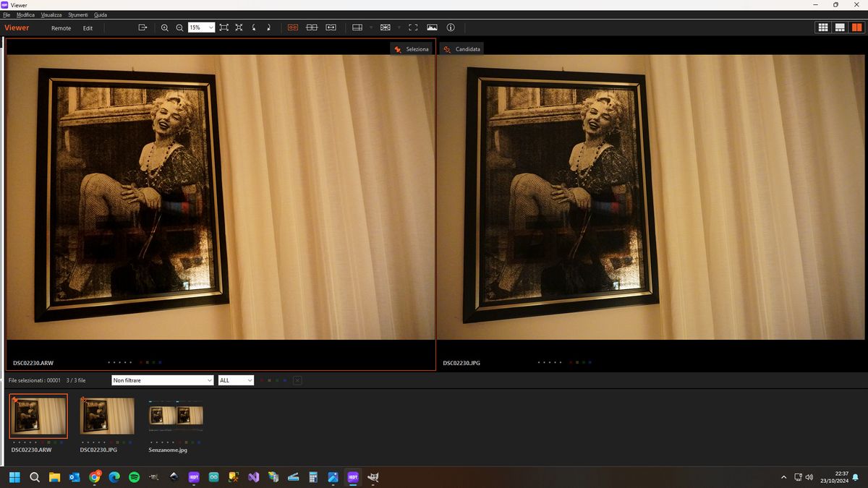This screenshot has height=488, width=868.
Task: Switch to the Edit application
Action: [88, 28]
